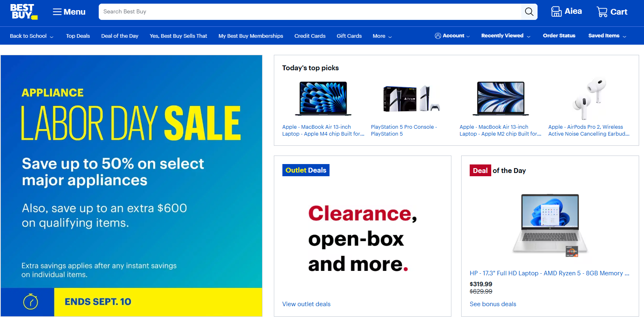Open the shopping Cart icon
644x322 pixels.
(x=602, y=12)
